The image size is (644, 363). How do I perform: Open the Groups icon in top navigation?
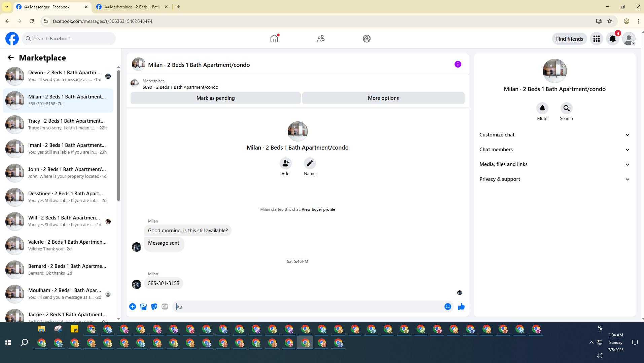367,39
